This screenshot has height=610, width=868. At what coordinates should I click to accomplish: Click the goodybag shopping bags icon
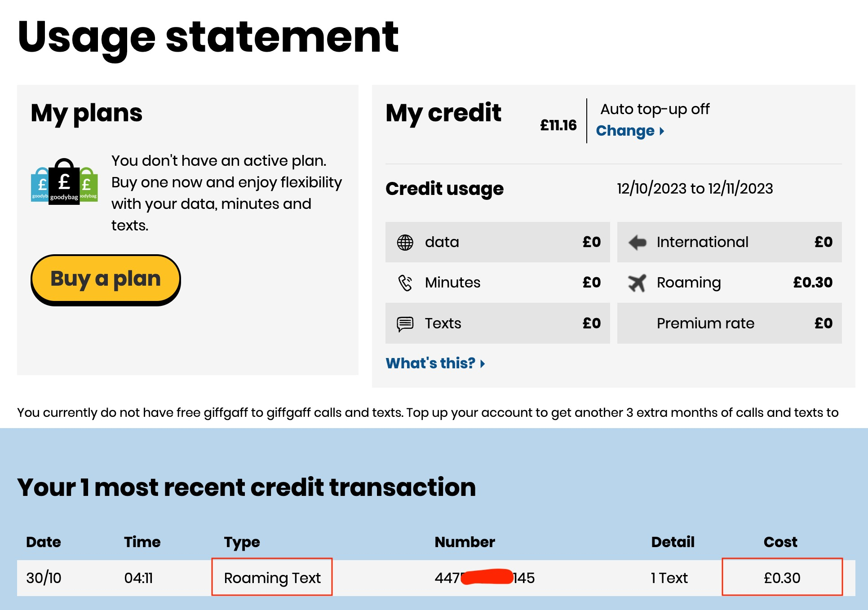[x=64, y=181]
